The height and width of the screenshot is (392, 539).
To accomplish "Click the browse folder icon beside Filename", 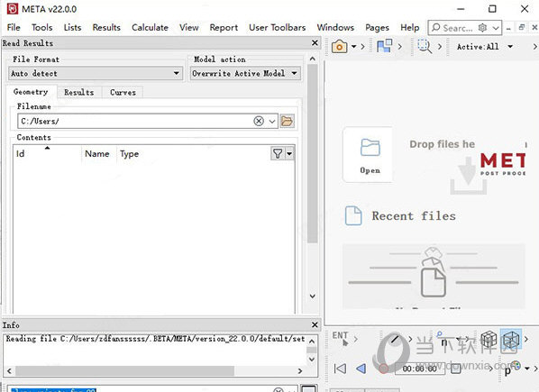I will 287,121.
